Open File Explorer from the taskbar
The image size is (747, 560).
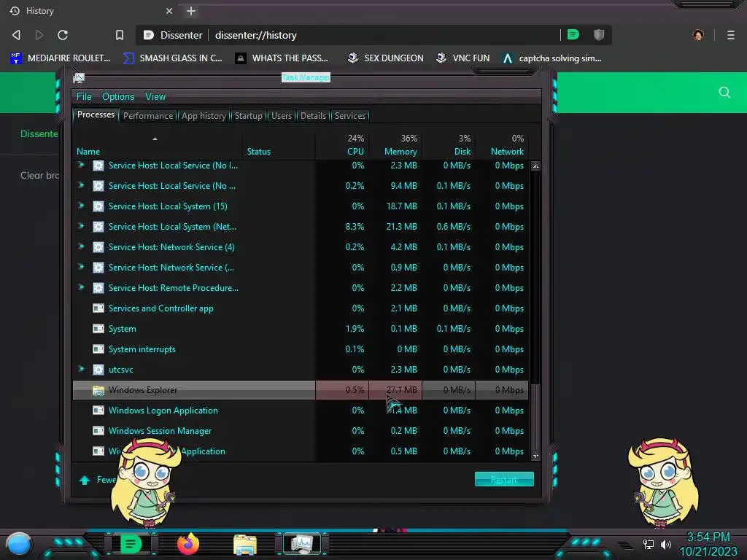[x=245, y=545]
